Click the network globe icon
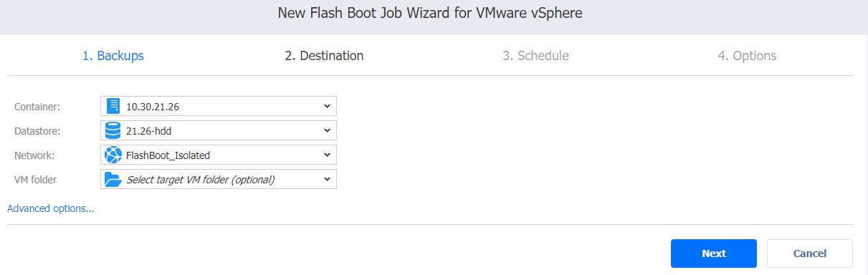868x275 pixels. point(113,155)
